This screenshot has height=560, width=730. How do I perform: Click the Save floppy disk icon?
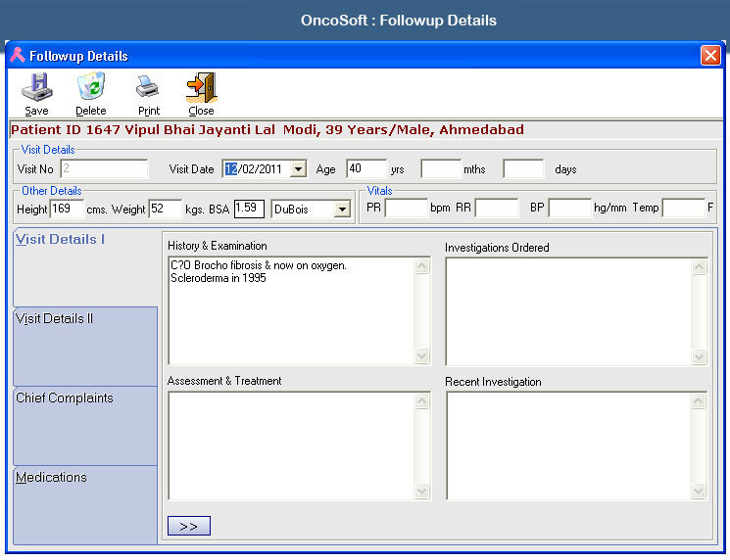tap(37, 87)
